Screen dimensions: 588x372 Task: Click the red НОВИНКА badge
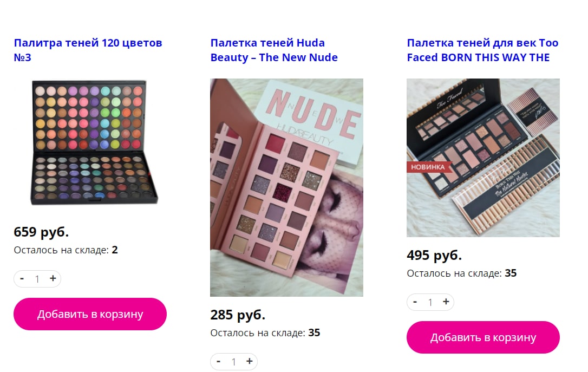[428, 167]
